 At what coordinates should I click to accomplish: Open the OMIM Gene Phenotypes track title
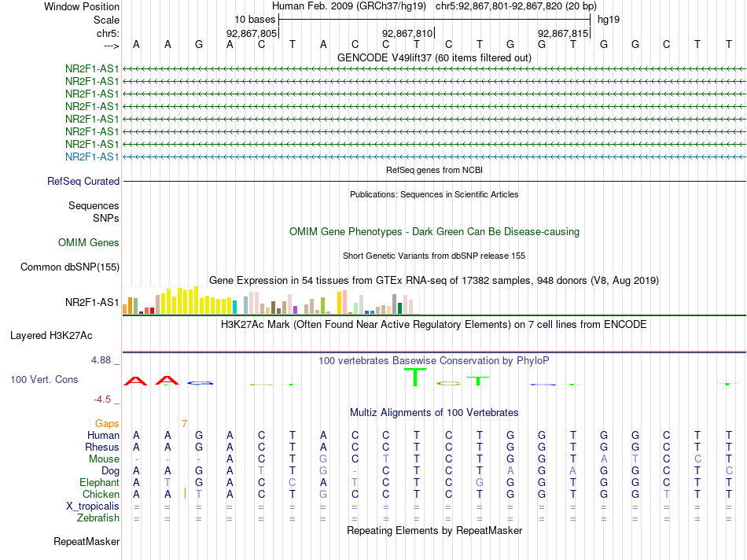tap(434, 231)
